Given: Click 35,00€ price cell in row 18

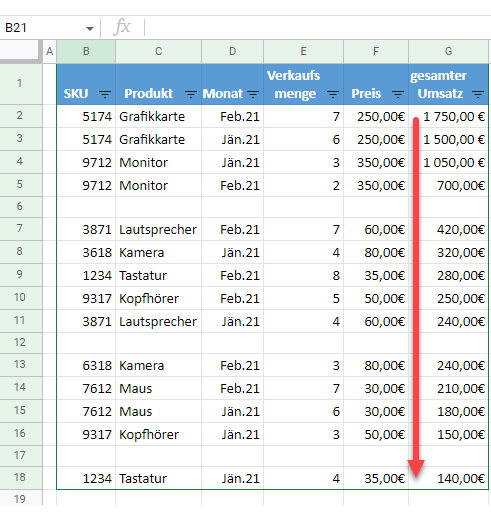Looking at the screenshot, I should 376,478.
